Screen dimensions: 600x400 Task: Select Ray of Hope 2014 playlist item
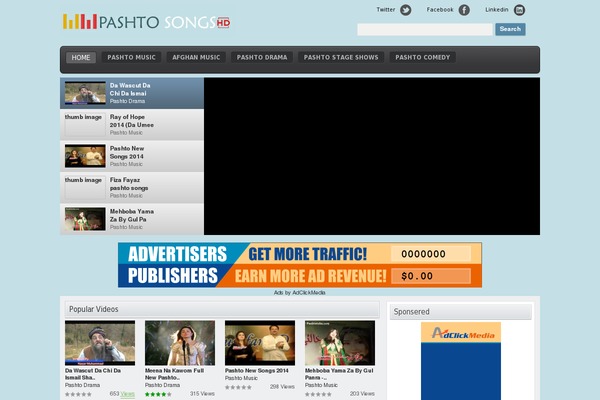pos(132,125)
